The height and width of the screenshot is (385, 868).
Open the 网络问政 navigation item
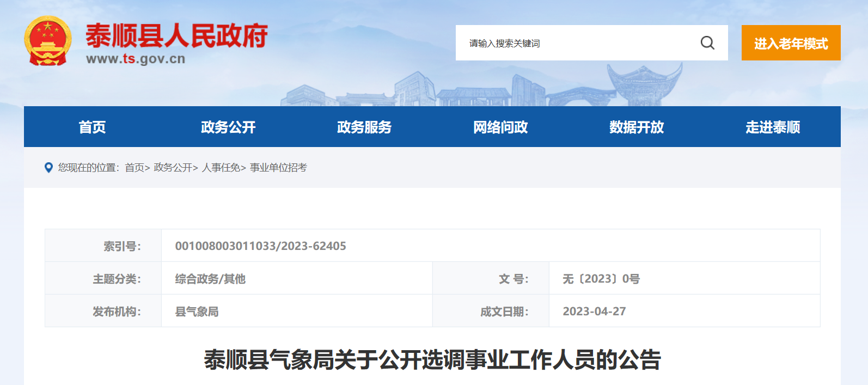(x=500, y=127)
